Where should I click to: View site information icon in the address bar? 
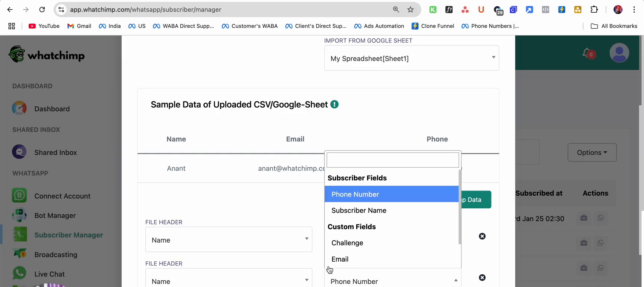(x=61, y=10)
